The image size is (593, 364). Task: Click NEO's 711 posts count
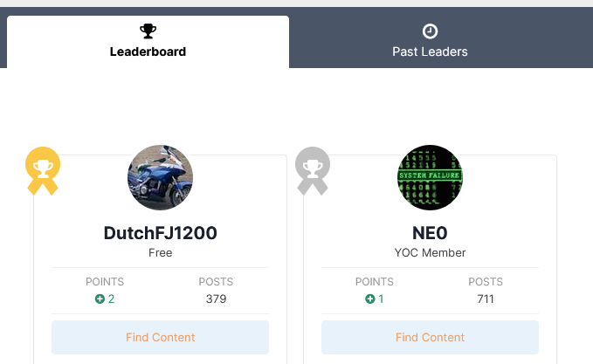(486, 299)
